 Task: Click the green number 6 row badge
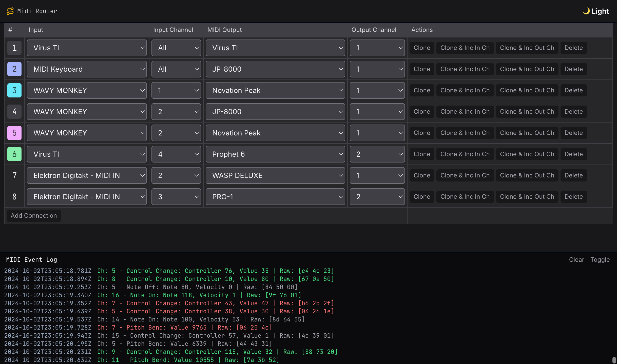[14, 154]
